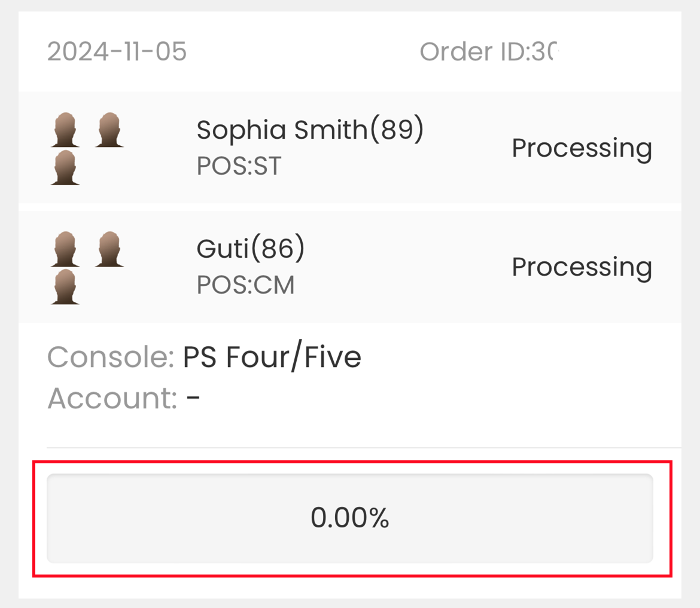Click the POS:CM position label
700x608 pixels.
(x=245, y=285)
